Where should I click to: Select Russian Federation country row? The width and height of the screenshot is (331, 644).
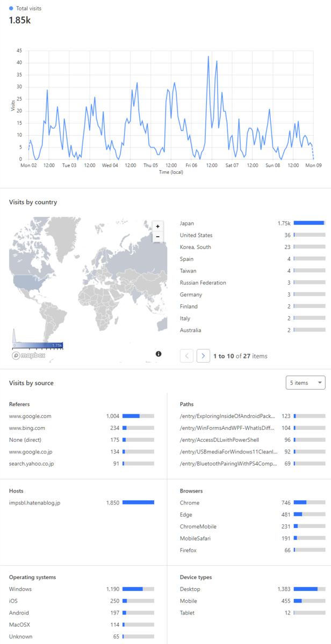pos(253,282)
